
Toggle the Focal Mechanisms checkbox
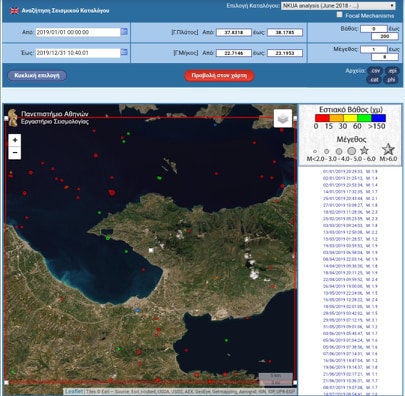(x=339, y=15)
